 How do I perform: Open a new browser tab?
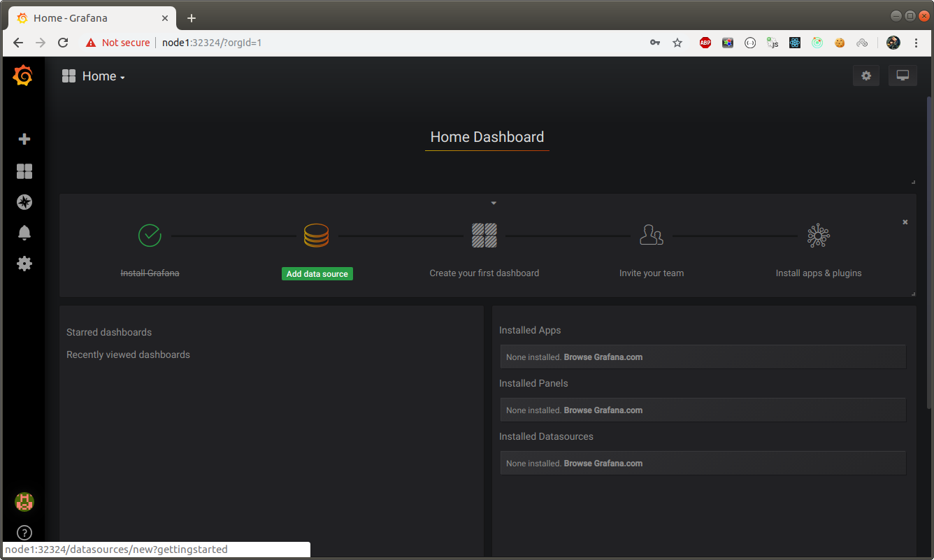[191, 18]
